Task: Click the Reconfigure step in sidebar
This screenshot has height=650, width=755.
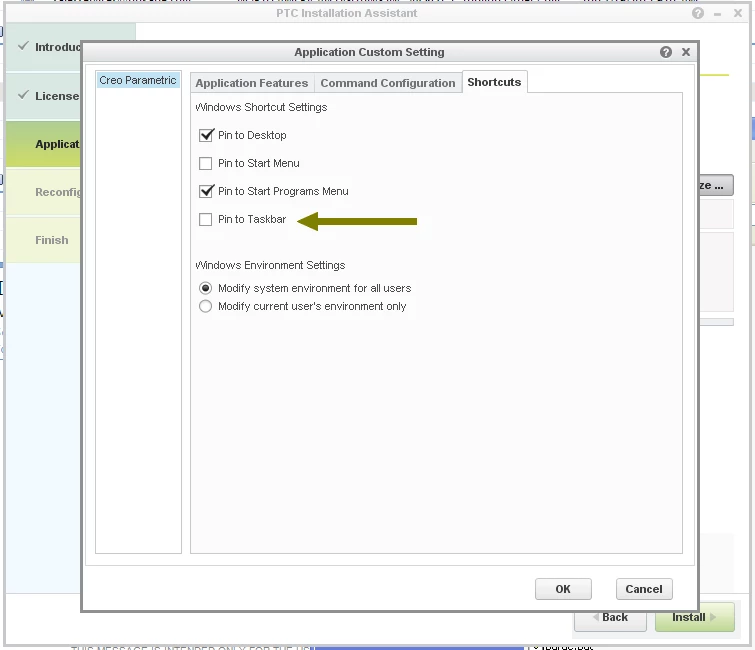Action: click(43, 192)
